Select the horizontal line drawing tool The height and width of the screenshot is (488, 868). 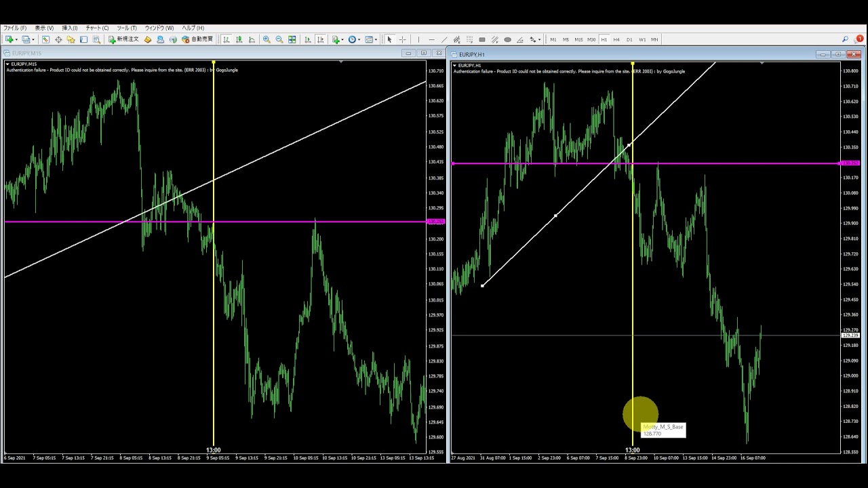click(431, 39)
